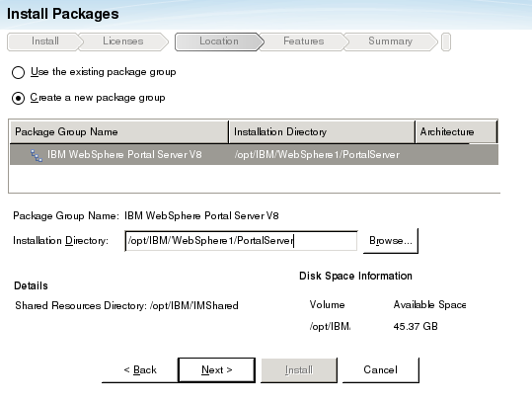This screenshot has height=403, width=532.
Task: Click the Volume column label
Action: [x=327, y=304]
